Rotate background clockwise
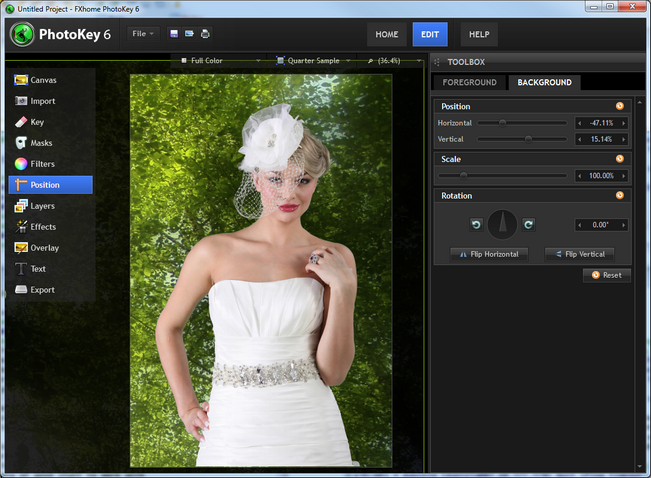 coord(529,225)
